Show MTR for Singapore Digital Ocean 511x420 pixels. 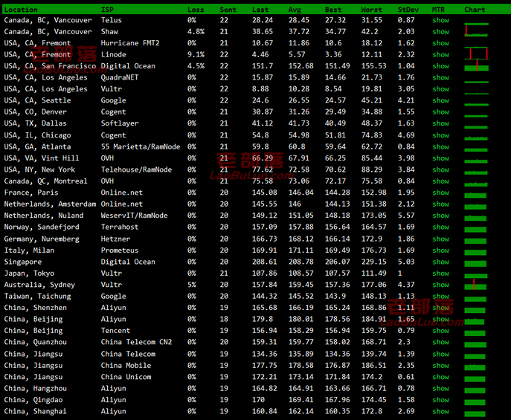pos(440,262)
